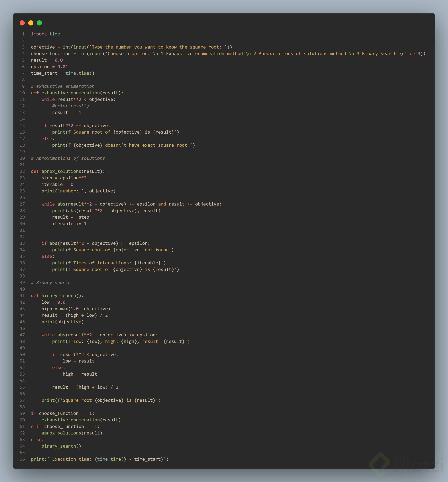Click 'def exhaustive_enumeration(result):' line
Viewport: 448px width, 482px height.
tap(77, 93)
